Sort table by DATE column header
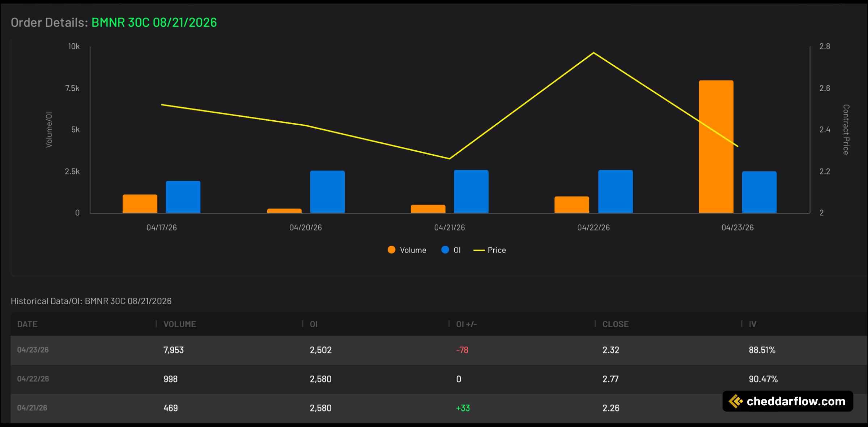Image resolution: width=868 pixels, height=427 pixels. (x=27, y=324)
